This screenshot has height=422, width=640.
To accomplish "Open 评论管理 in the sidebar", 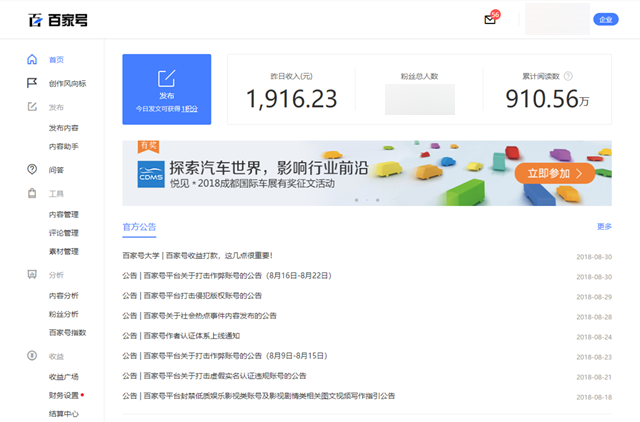I will point(64,233).
